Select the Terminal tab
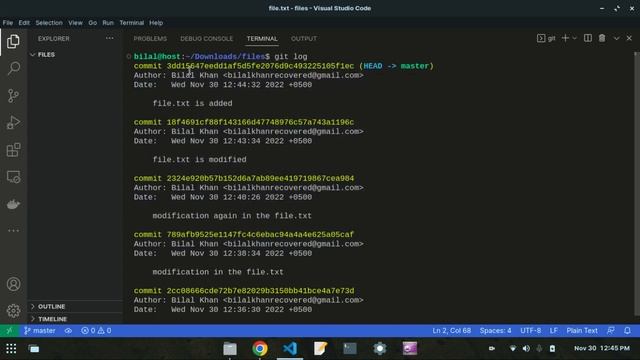The image size is (640, 360). click(x=262, y=39)
